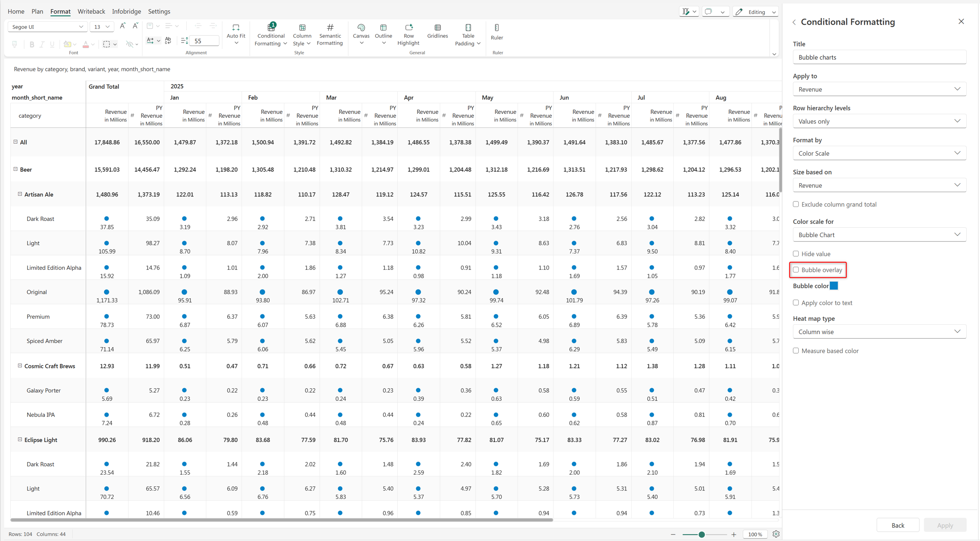Open the Format by dropdown
The image size is (980, 541).
coord(879,153)
